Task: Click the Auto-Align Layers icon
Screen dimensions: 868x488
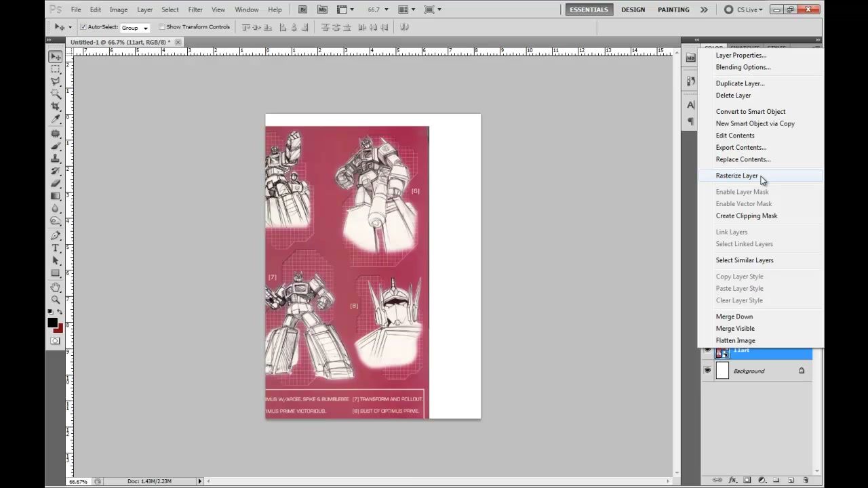Action: [405, 27]
